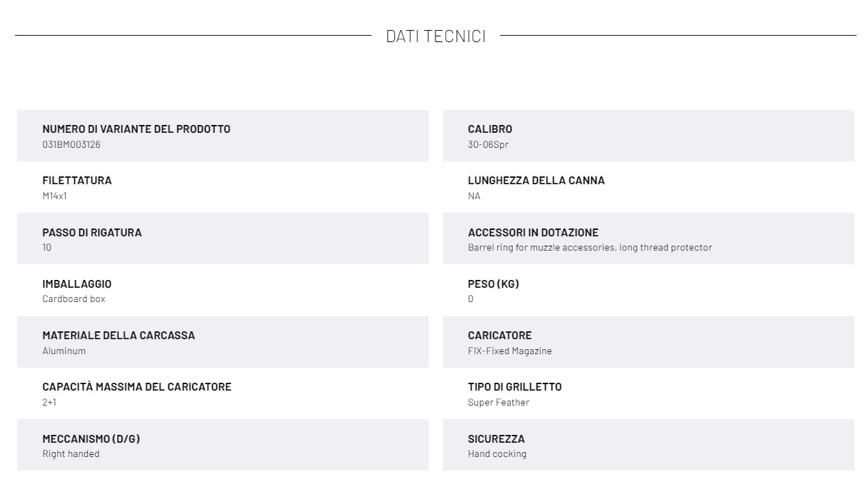
Task: Click the MECCANISMO (D/G) label
Action: pos(91,439)
